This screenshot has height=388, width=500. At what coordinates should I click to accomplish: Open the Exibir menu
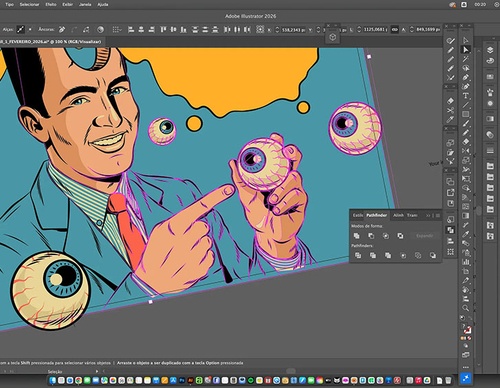68,5
